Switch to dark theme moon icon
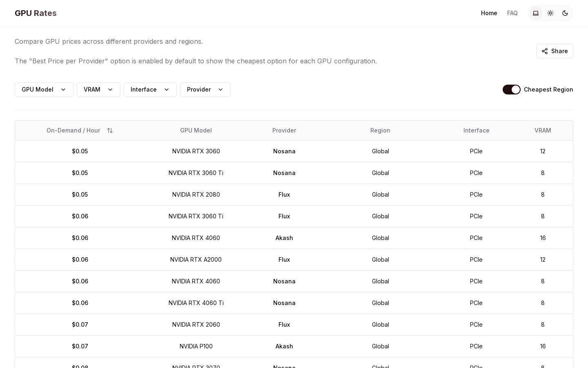 (565, 13)
